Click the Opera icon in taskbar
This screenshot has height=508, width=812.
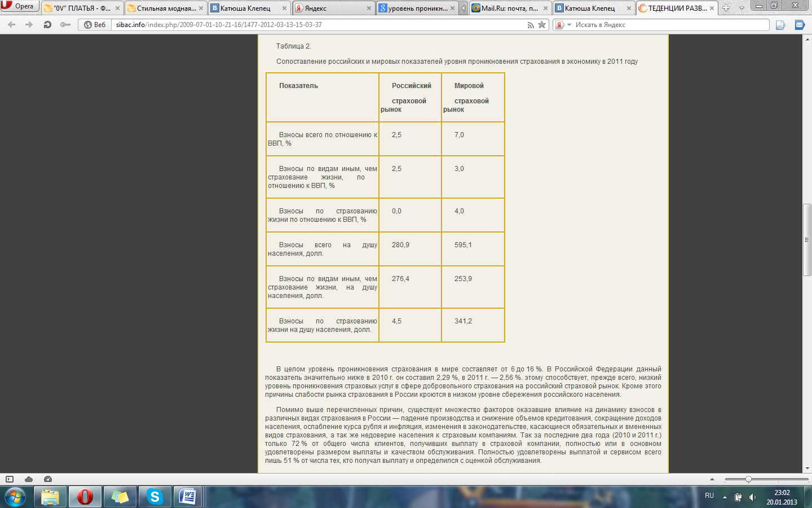coord(85,497)
